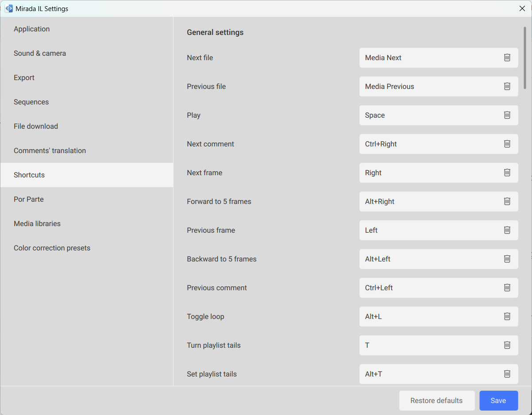Image resolution: width=532 pixels, height=415 pixels.
Task: Edit the Set playlist tails shortcut field
Action: pyautogui.click(x=439, y=374)
